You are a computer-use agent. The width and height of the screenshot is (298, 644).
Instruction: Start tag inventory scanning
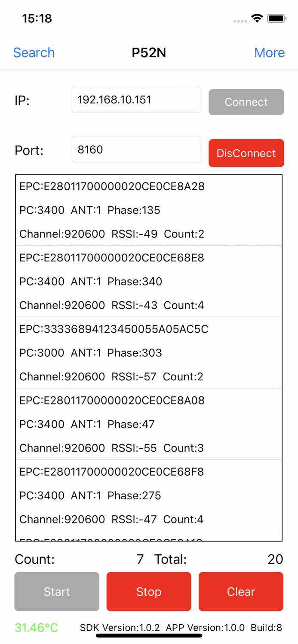[56, 591]
